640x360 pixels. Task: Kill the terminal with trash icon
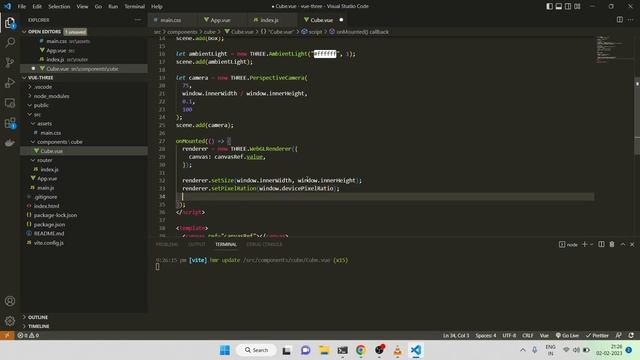[x=612, y=244]
